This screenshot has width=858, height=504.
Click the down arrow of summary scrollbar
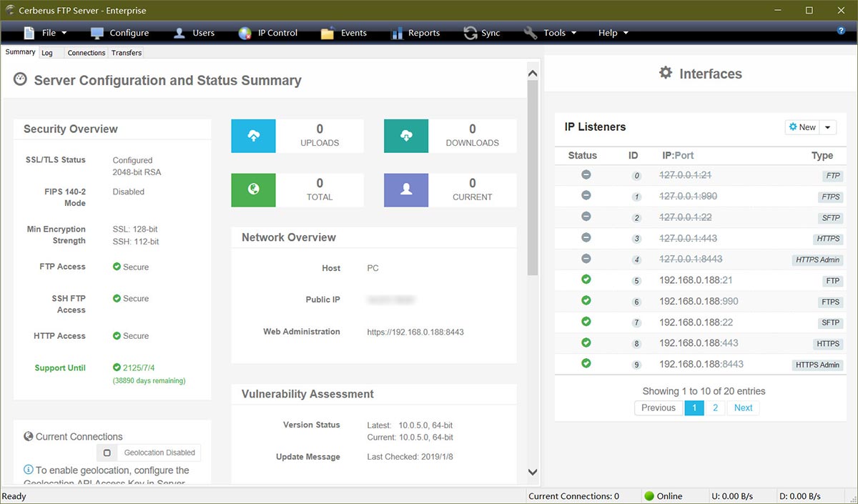(533, 472)
